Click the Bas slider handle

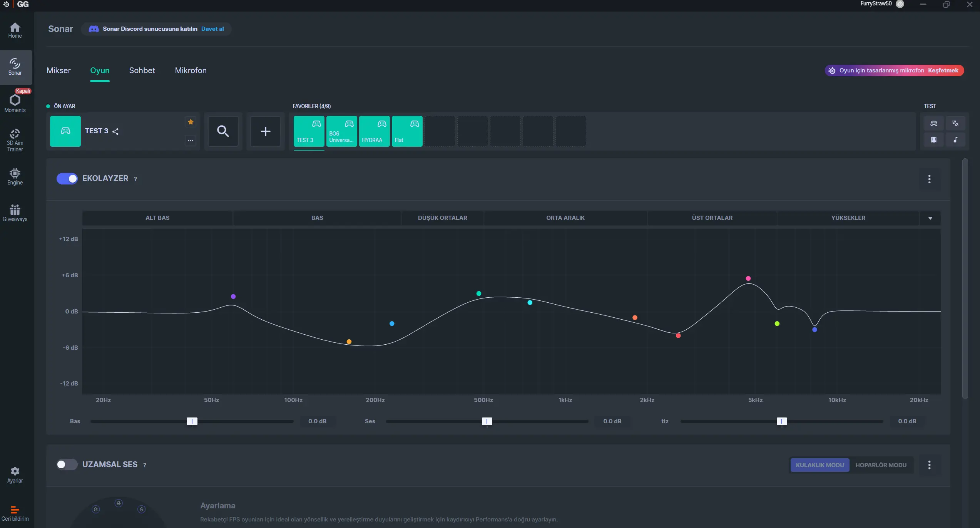192,421
